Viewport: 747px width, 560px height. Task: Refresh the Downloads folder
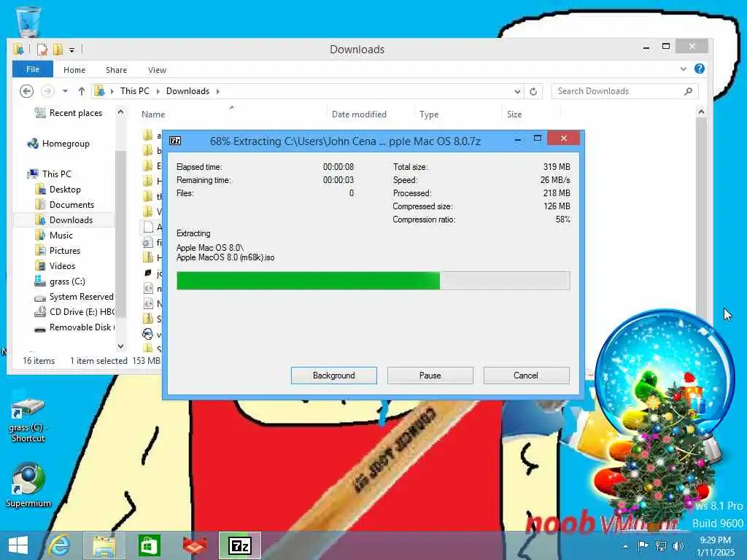[x=533, y=91]
